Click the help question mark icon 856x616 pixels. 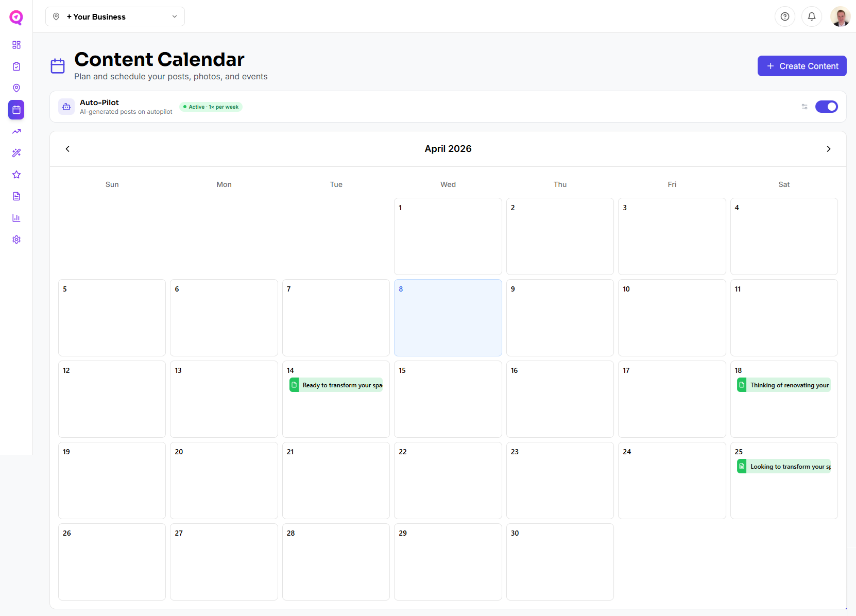(785, 16)
